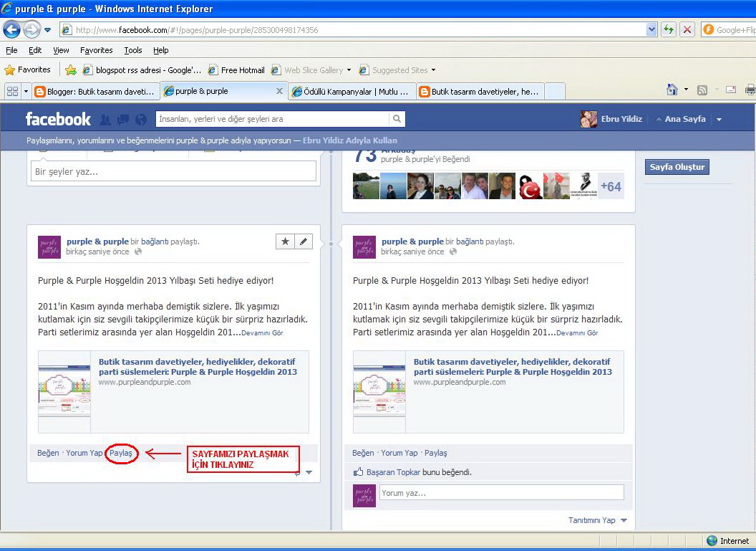This screenshot has height=551, width=756.
Task: Open the Tools menu
Action: 133,50
